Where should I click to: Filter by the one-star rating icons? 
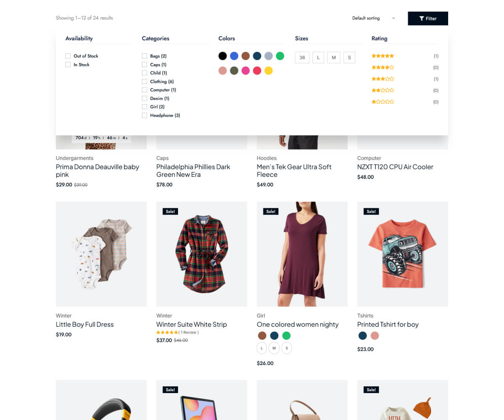click(x=383, y=102)
